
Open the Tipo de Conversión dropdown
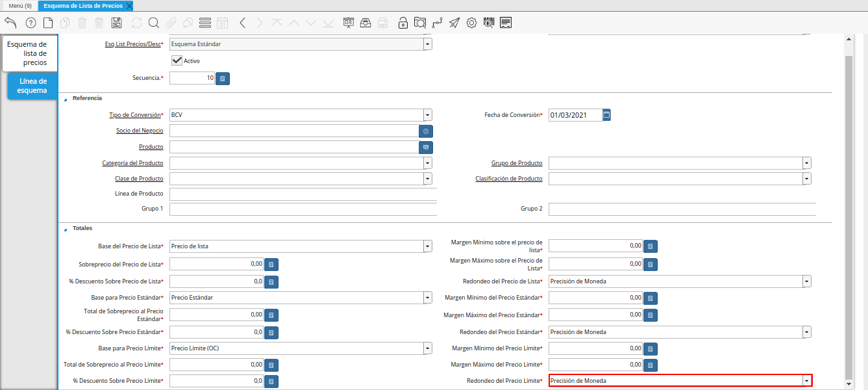[x=427, y=115]
